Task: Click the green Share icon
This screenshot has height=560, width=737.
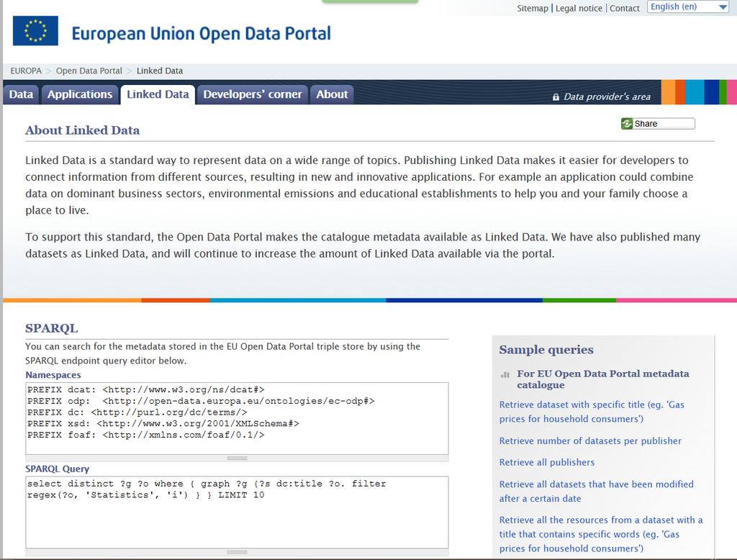Action: coord(627,124)
